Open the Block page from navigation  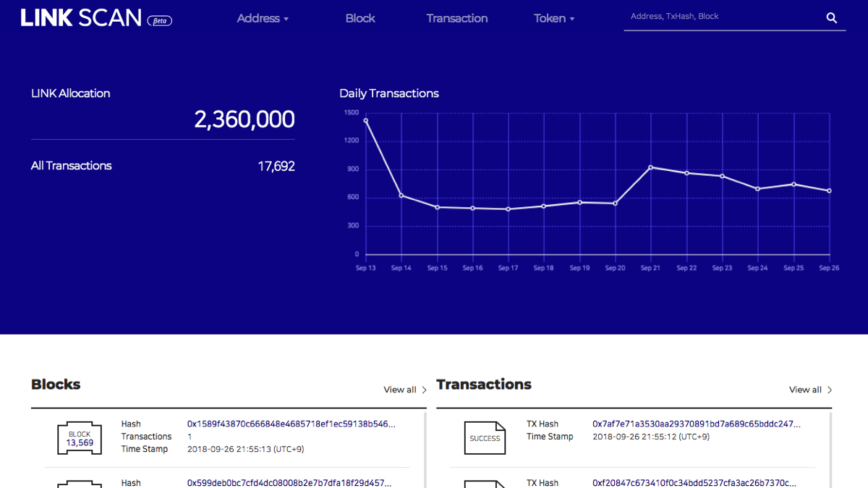360,19
